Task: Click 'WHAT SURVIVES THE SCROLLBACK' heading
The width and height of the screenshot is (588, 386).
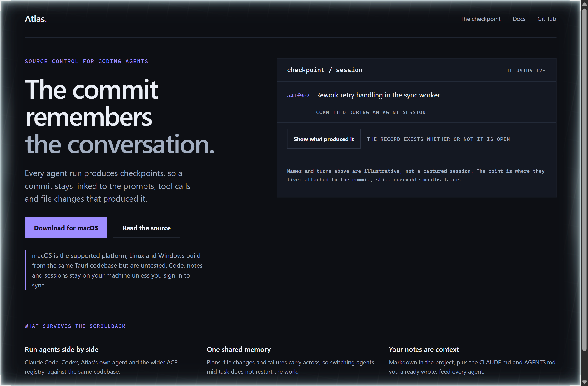Action: point(75,326)
